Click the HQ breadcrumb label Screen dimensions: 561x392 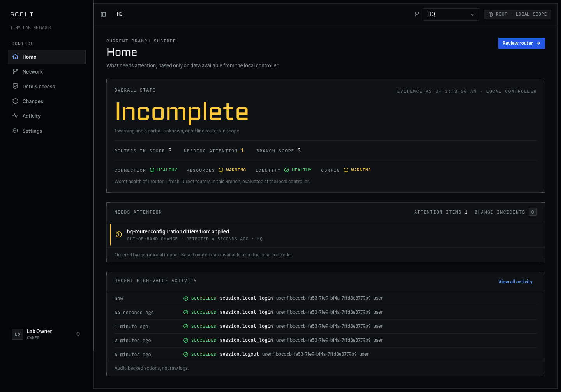(120, 14)
